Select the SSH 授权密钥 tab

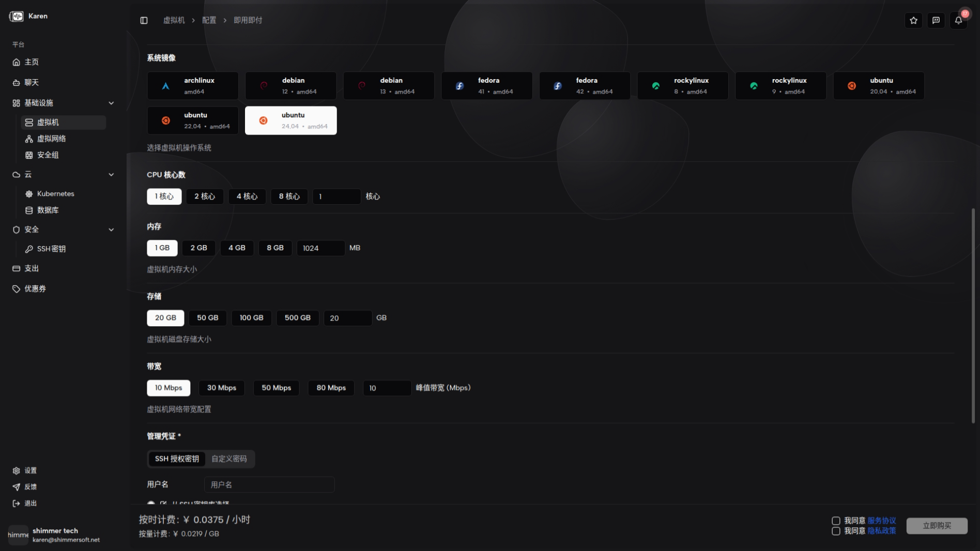(x=177, y=458)
